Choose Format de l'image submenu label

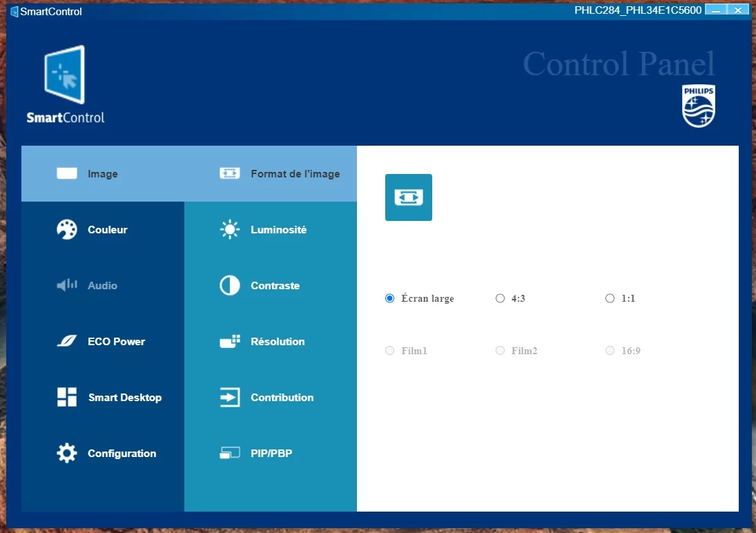click(295, 174)
